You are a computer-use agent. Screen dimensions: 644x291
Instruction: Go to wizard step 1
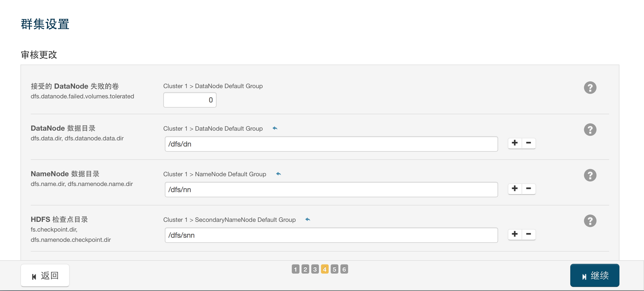coord(295,269)
